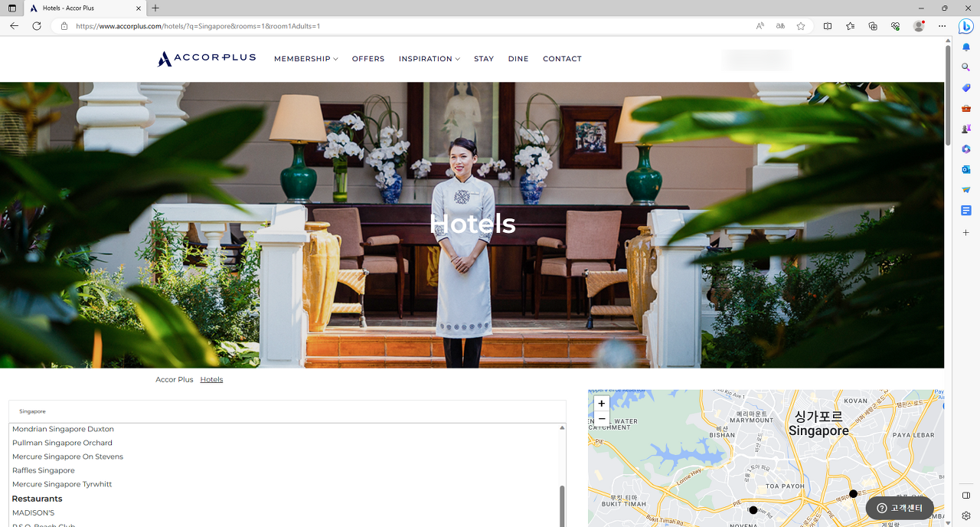Open split screen view
Screen dimensions: 980x527
pyautogui.click(x=828, y=26)
